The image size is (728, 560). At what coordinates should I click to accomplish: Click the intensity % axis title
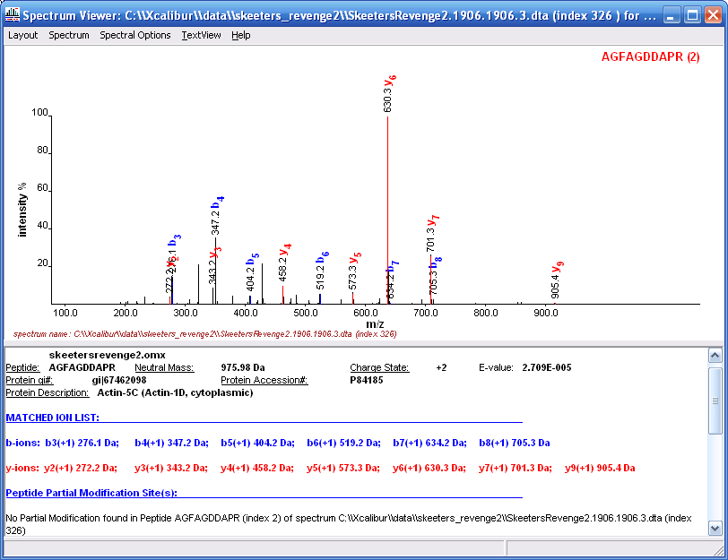click(x=22, y=210)
